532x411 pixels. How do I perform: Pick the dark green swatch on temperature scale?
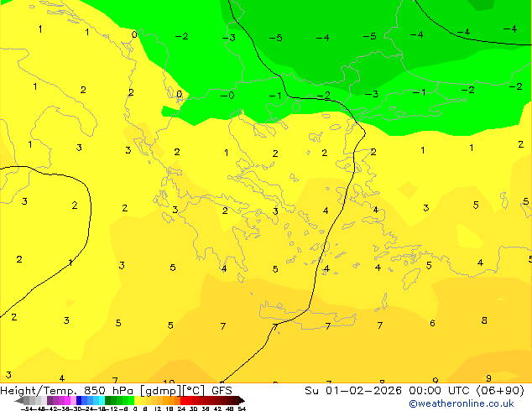[x=107, y=400]
